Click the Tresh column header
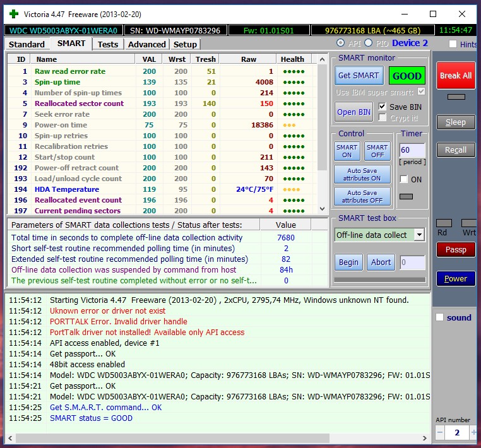Image resolution: width=481 pixels, height=448 pixels. tap(205, 59)
